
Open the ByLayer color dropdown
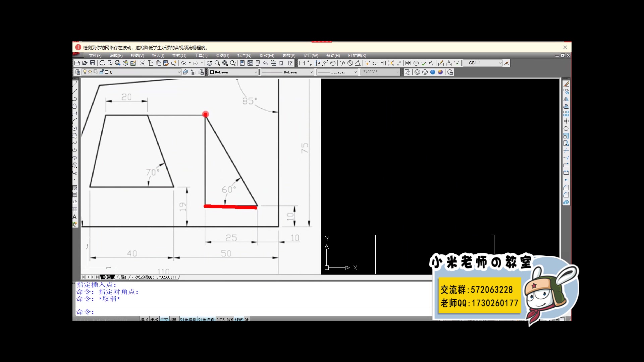click(x=256, y=72)
